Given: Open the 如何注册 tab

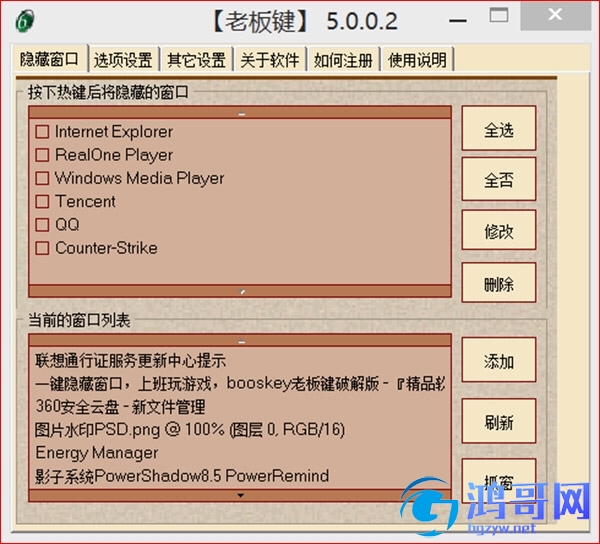Looking at the screenshot, I should (343, 60).
